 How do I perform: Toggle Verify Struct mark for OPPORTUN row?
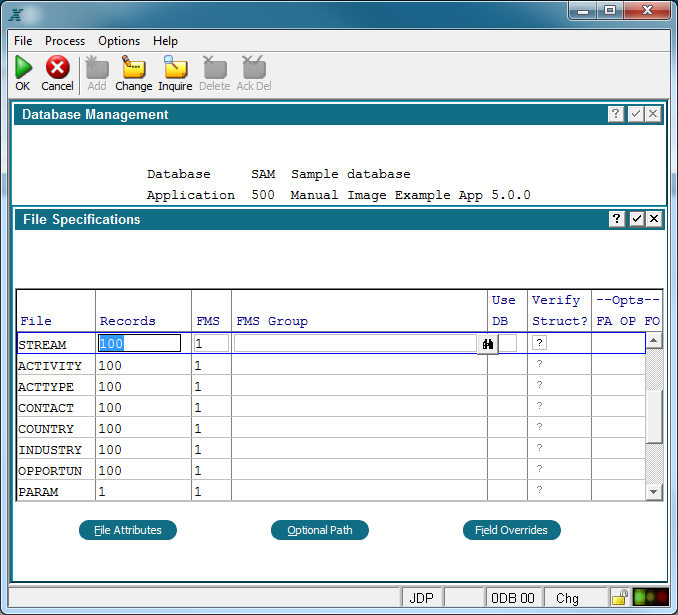point(539,469)
